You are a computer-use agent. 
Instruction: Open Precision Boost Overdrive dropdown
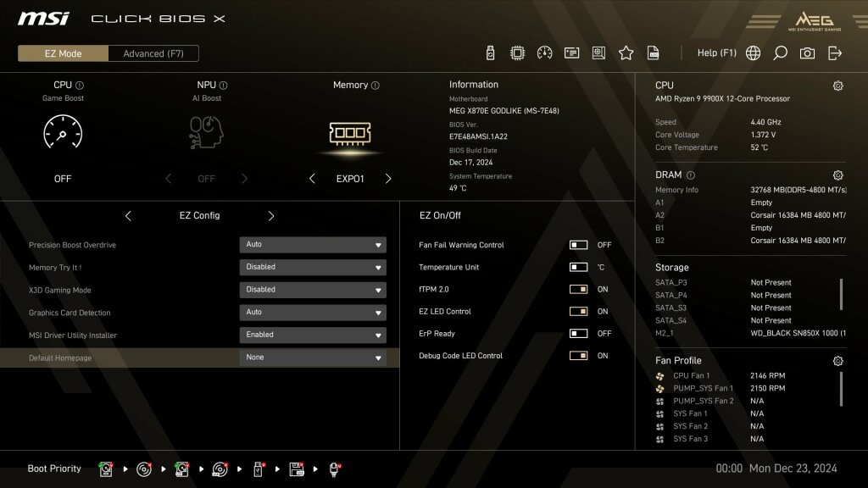point(313,245)
